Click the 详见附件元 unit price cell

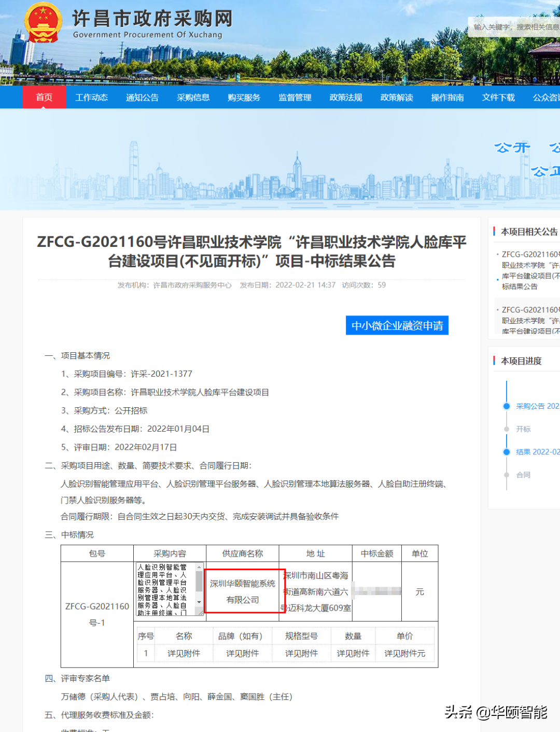(x=405, y=654)
